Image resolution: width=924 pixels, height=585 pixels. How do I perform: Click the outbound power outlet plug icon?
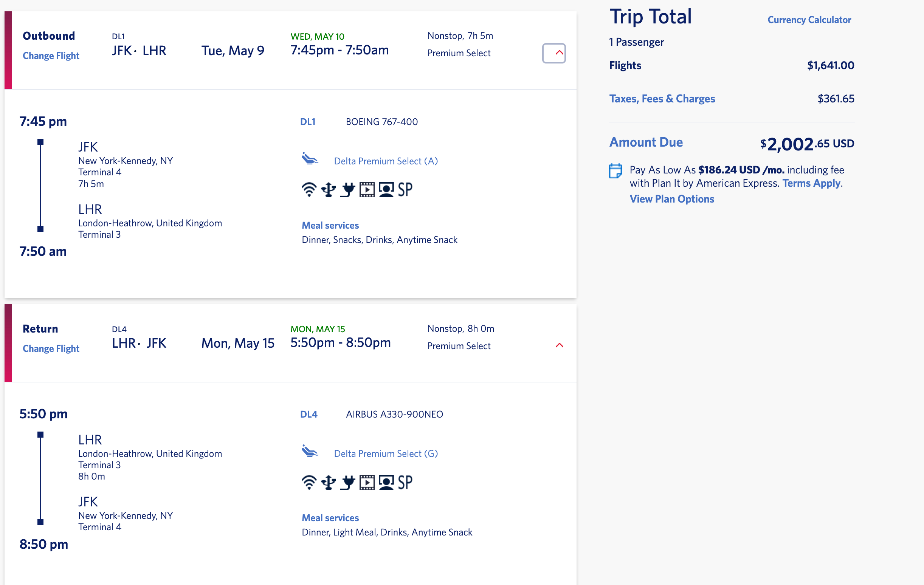pyautogui.click(x=348, y=190)
